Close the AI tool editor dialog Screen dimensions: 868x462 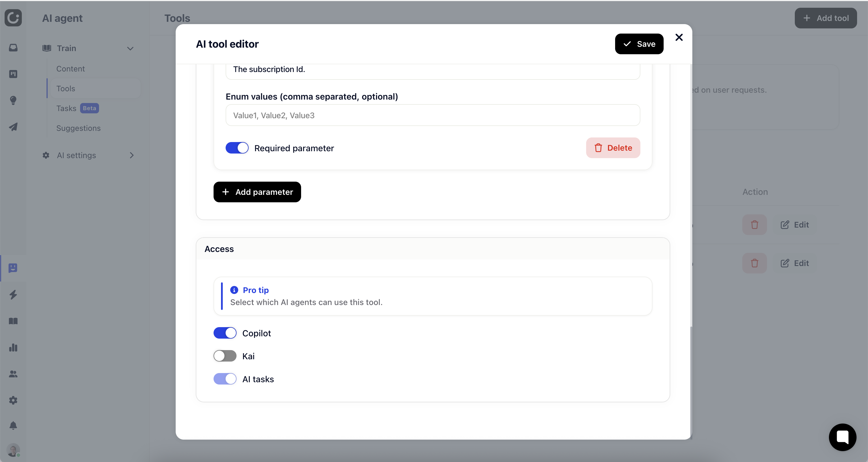click(679, 37)
